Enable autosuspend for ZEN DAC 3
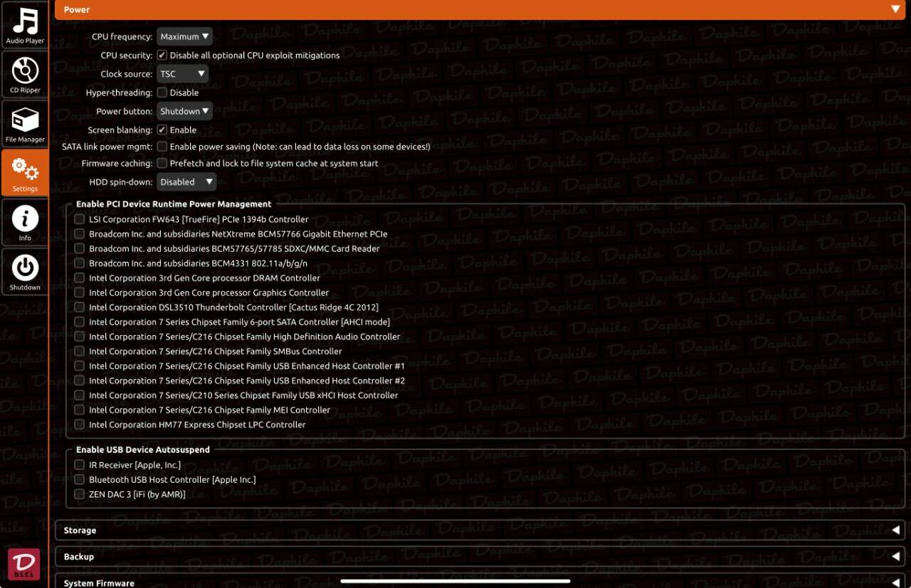The height and width of the screenshot is (588, 911). 80,494
